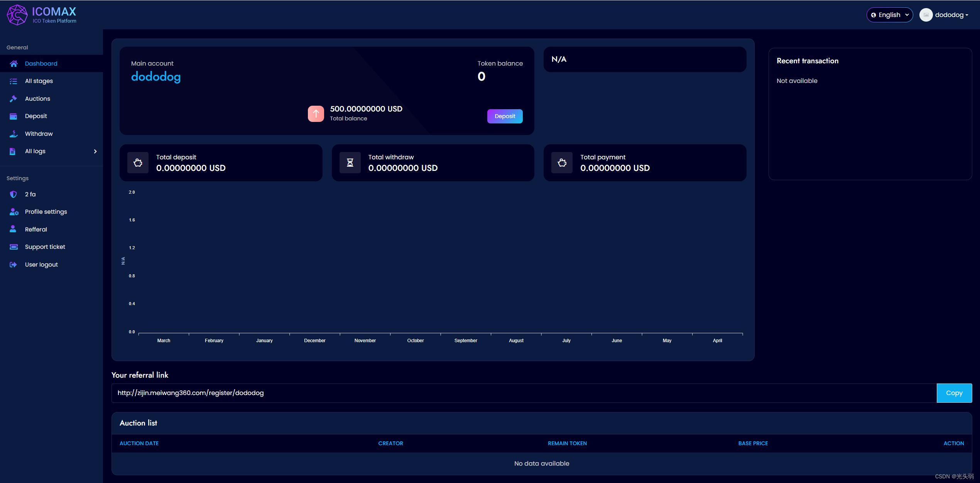Open Support ticket page
The height and width of the screenshot is (483, 980).
point(52,247)
